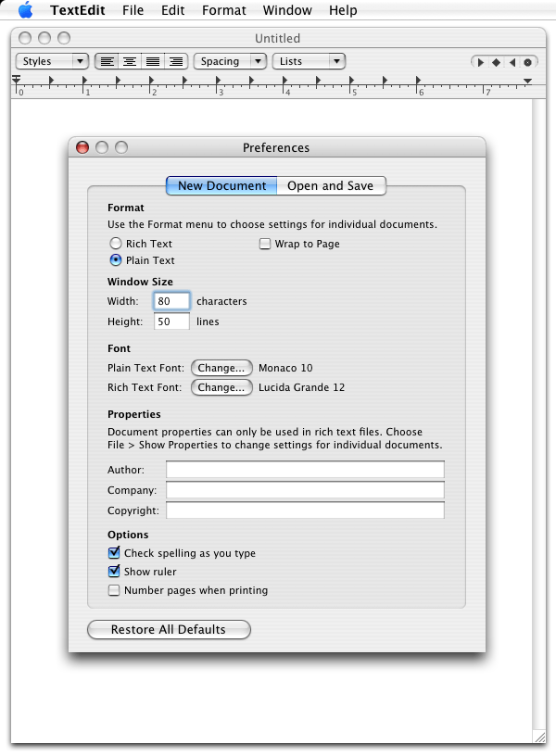
Task: Select the right tab stop marker icon
Action: tap(512, 62)
